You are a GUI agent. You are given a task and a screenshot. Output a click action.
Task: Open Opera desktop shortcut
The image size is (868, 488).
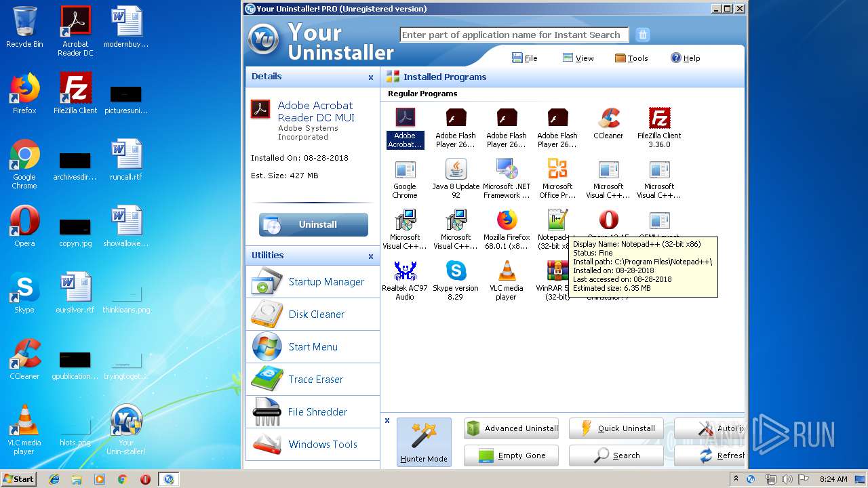[x=24, y=226]
